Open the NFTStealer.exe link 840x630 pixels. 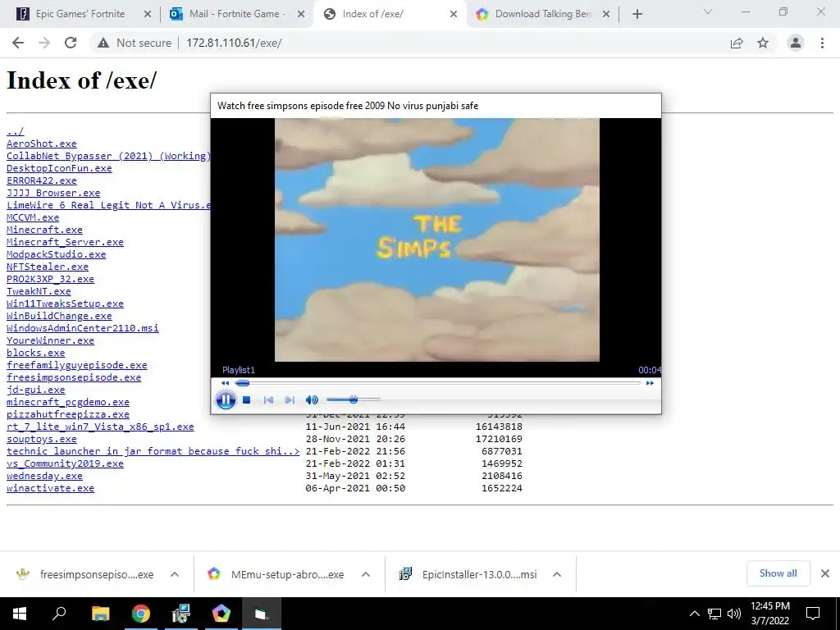48,267
